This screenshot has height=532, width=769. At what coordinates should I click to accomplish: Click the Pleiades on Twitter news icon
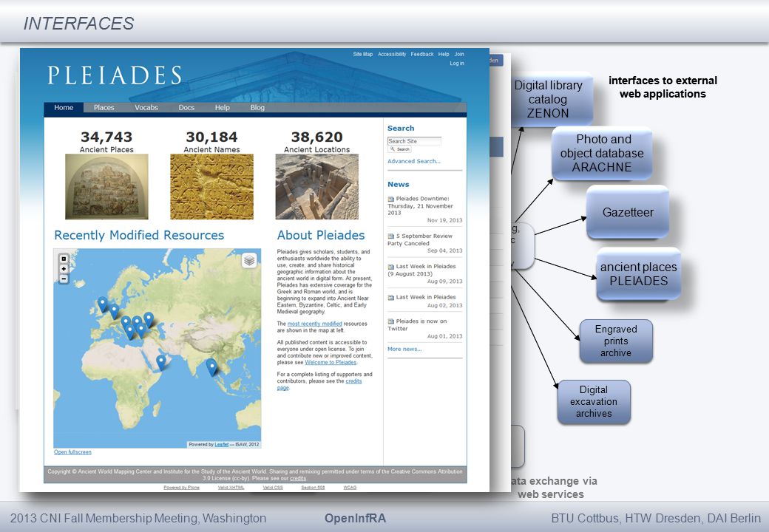(391, 321)
